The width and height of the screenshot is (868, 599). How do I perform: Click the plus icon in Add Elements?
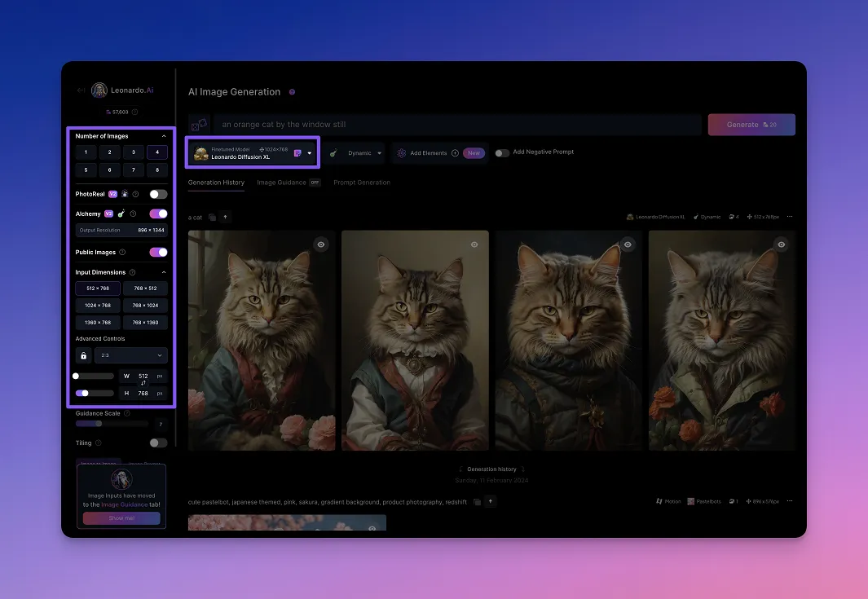tap(455, 153)
